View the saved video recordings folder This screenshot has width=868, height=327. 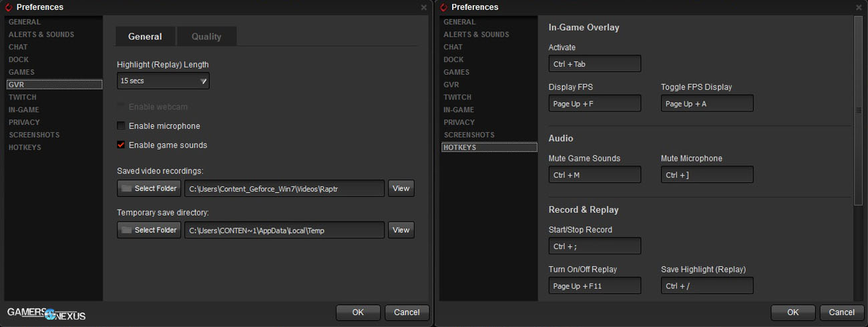(401, 188)
